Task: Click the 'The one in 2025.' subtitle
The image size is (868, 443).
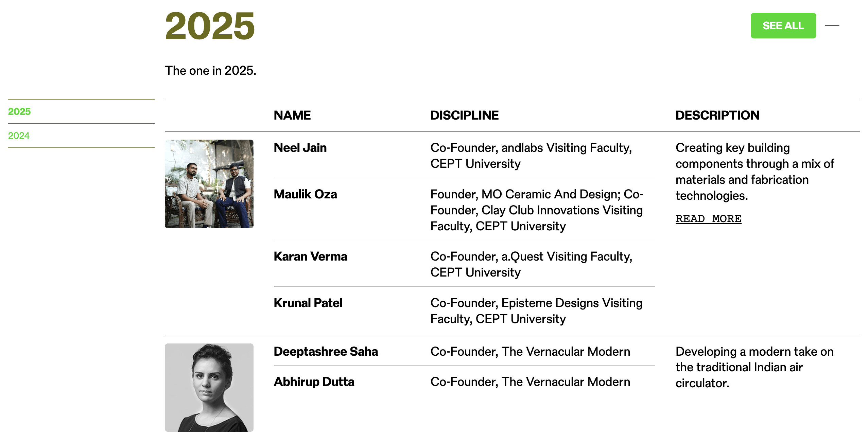Action: [211, 71]
